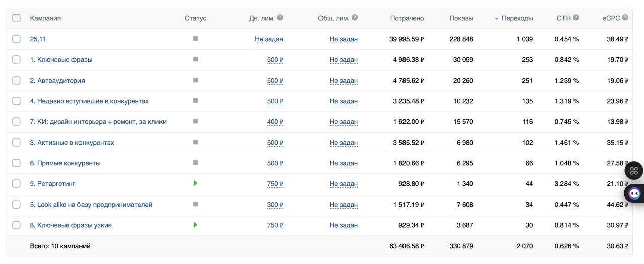
Task: Click stopped status icon for 5. Look alike
Action: [195, 204]
